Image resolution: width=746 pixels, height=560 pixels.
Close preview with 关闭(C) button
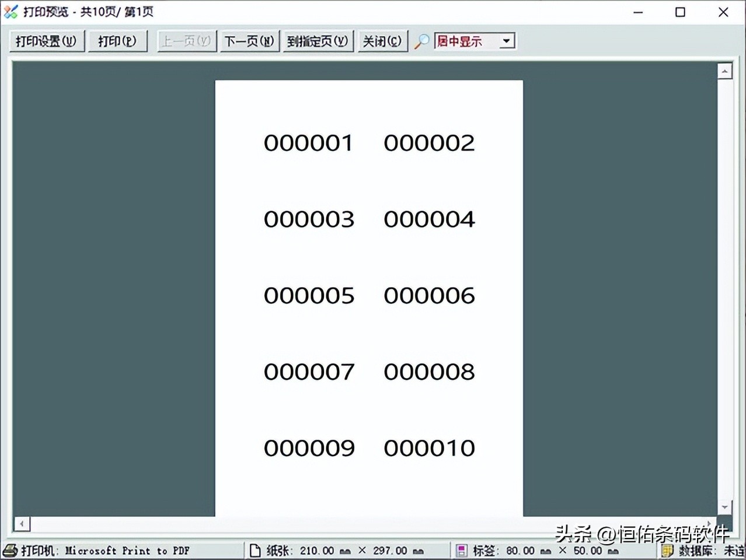pyautogui.click(x=382, y=41)
